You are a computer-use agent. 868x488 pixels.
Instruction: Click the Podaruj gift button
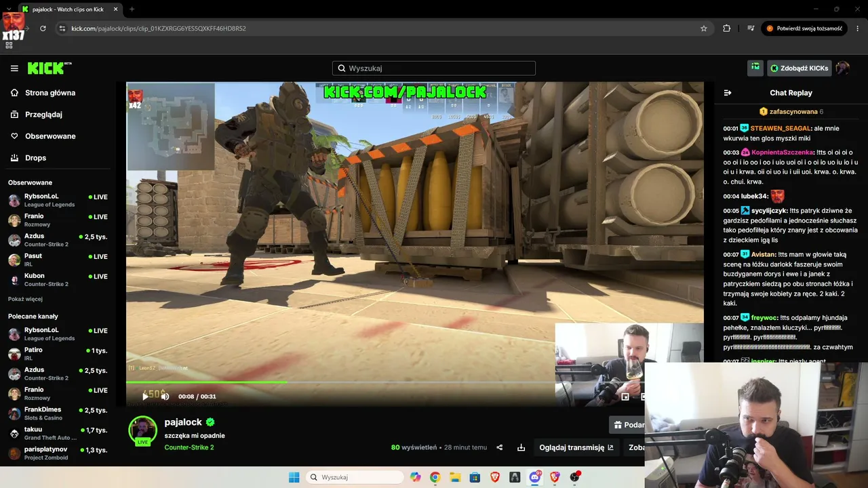628,425
